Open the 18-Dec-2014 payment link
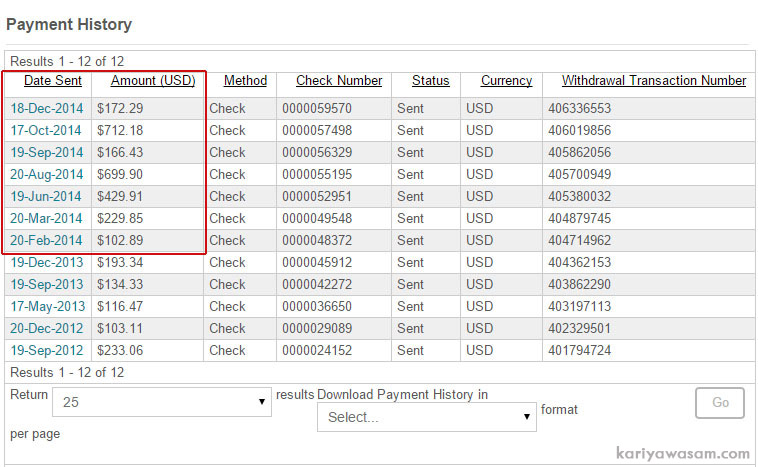Screen dimensions: 758x467 coord(47,108)
